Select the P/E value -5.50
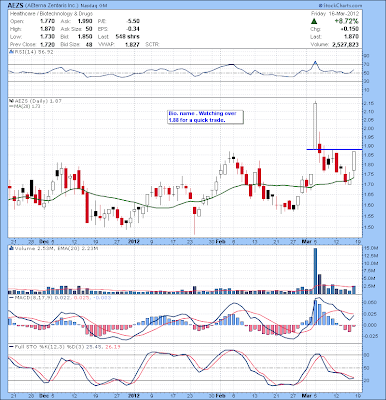Image resolution: width=386 pixels, height=400 pixels. click(x=133, y=21)
